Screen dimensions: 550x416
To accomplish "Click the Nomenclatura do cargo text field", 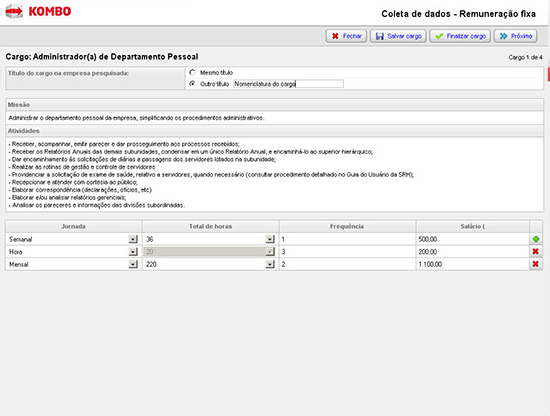I will (288, 84).
